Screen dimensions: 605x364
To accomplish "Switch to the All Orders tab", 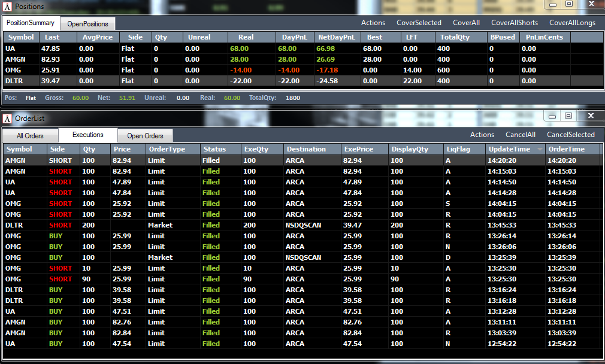I will pyautogui.click(x=30, y=136).
